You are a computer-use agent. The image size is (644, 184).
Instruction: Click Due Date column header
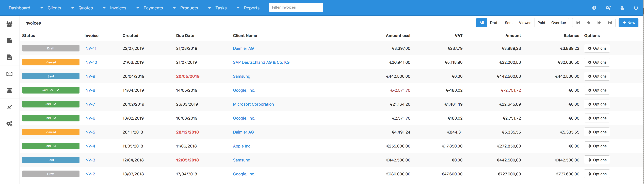pos(185,35)
